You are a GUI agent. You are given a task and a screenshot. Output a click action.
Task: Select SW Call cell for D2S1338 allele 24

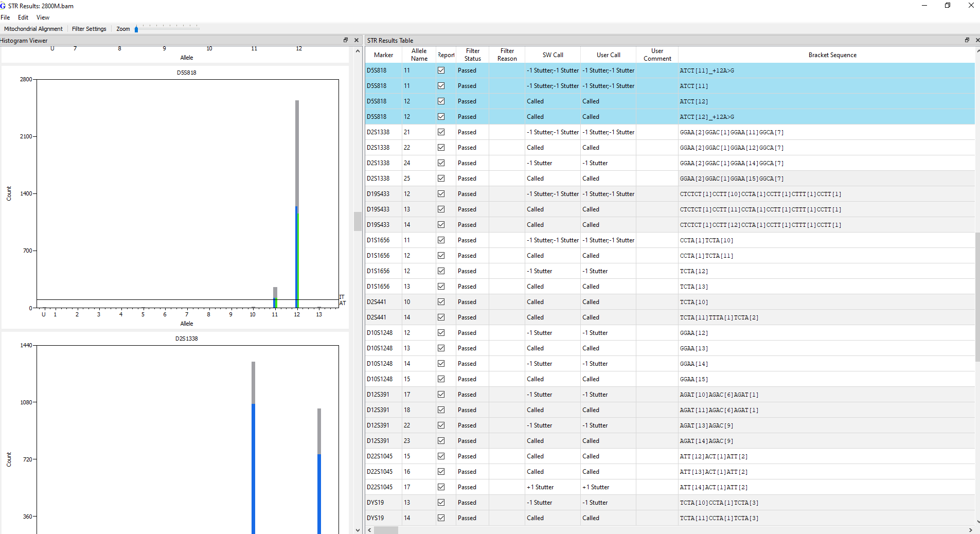pyautogui.click(x=553, y=163)
